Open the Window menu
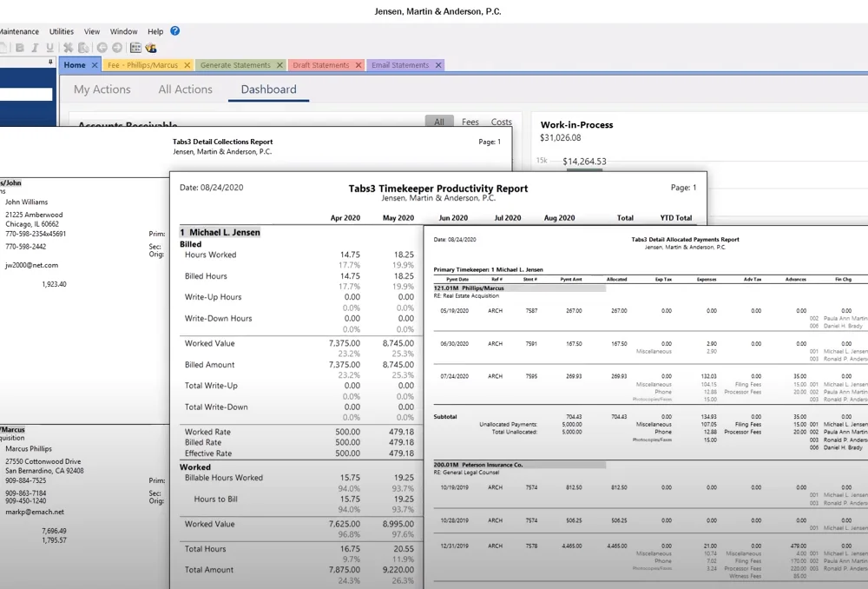The height and width of the screenshot is (589, 868). coord(123,31)
